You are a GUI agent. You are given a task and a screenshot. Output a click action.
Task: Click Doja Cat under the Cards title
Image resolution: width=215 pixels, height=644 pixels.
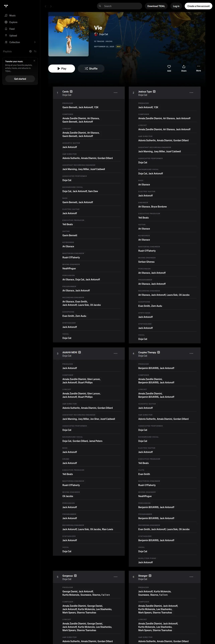point(67,95)
